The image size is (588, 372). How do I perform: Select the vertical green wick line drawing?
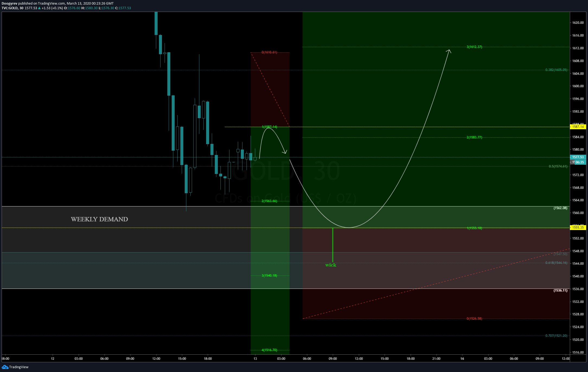pyautogui.click(x=333, y=245)
